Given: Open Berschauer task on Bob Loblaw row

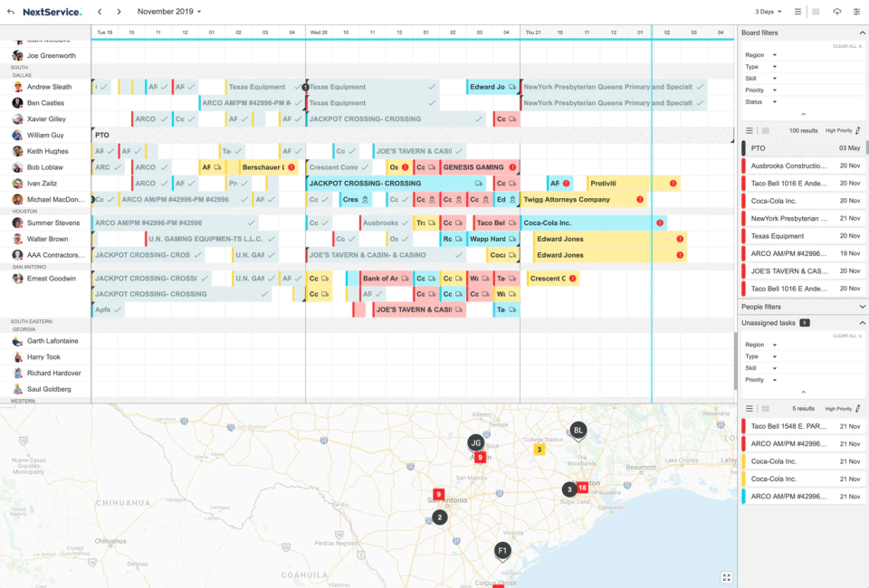Looking at the screenshot, I should [x=268, y=167].
